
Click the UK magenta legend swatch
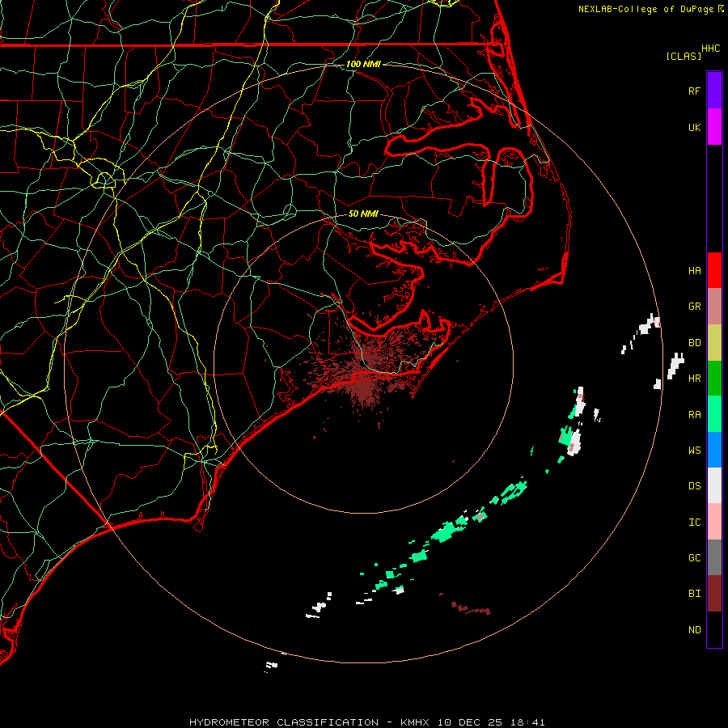click(x=714, y=127)
